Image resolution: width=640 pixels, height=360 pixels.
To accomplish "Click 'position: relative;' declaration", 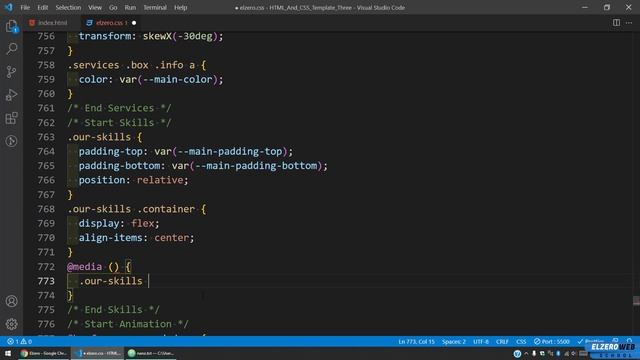I will pyautogui.click(x=133, y=180).
